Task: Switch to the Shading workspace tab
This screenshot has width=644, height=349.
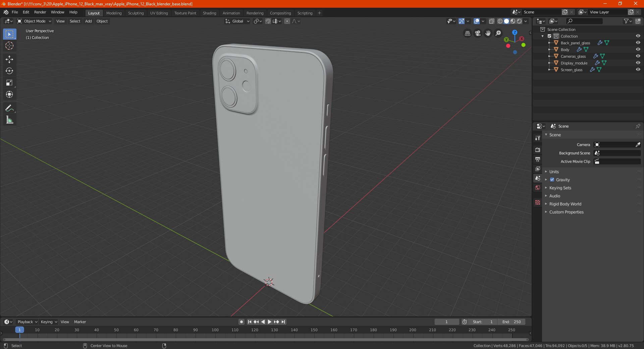Action: click(x=209, y=13)
